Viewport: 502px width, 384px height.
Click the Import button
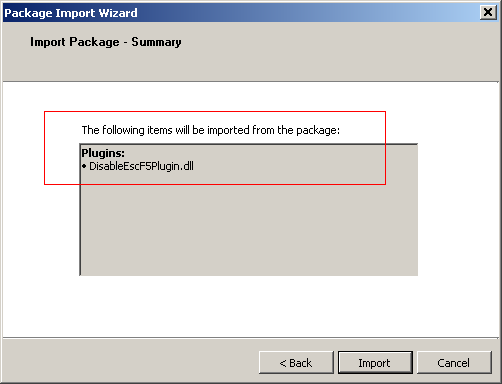click(x=375, y=362)
